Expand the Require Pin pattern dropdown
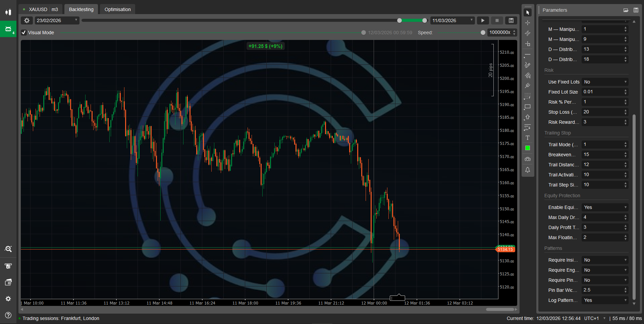Image resolution: width=644 pixels, height=324 pixels. pyautogui.click(x=605, y=280)
